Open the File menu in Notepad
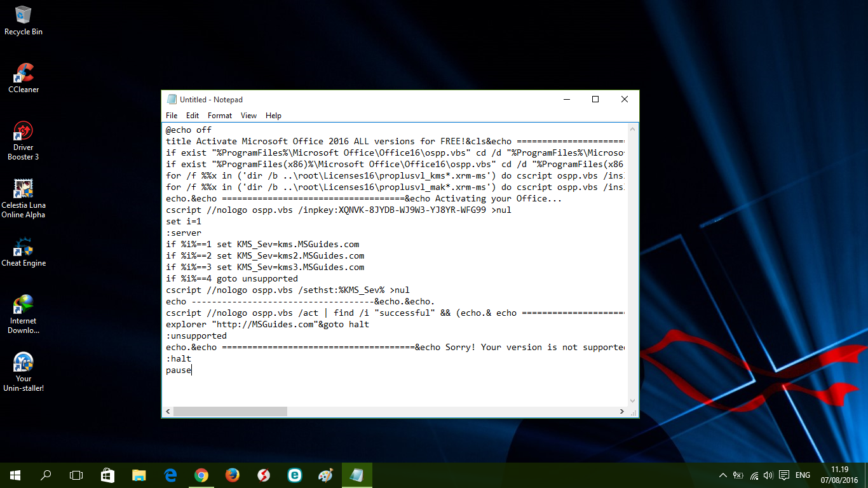Viewport: 868px width, 488px height. click(x=172, y=116)
